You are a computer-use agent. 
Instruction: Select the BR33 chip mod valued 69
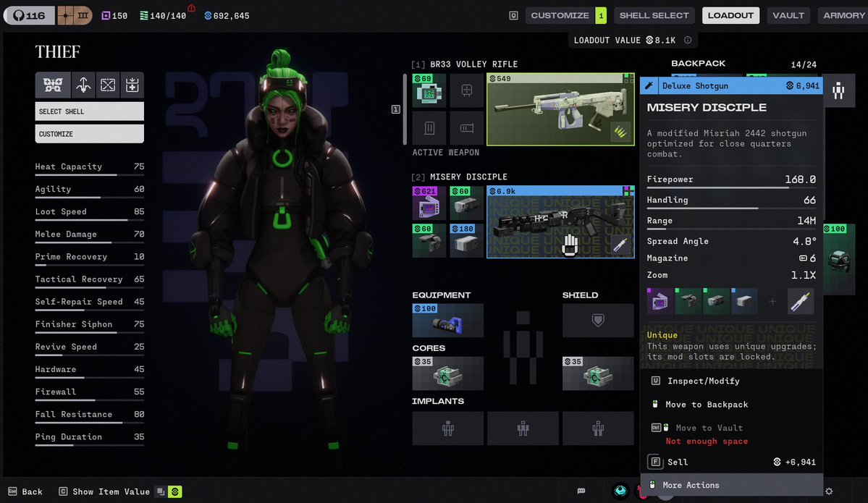coord(429,90)
